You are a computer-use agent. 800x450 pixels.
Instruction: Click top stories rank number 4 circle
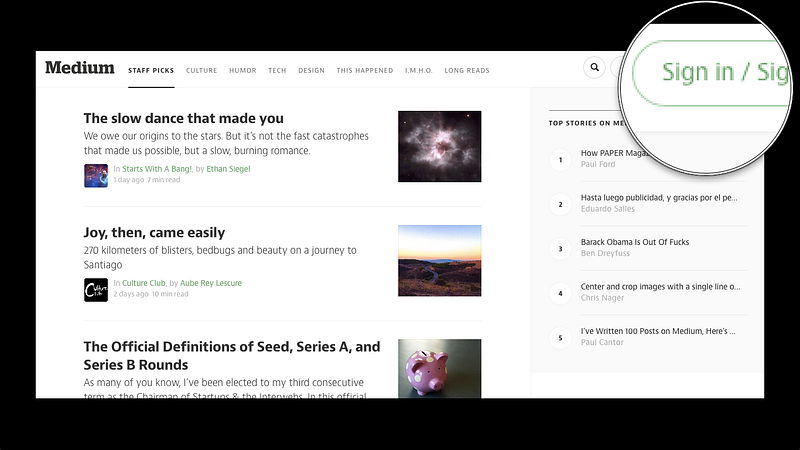click(x=560, y=293)
